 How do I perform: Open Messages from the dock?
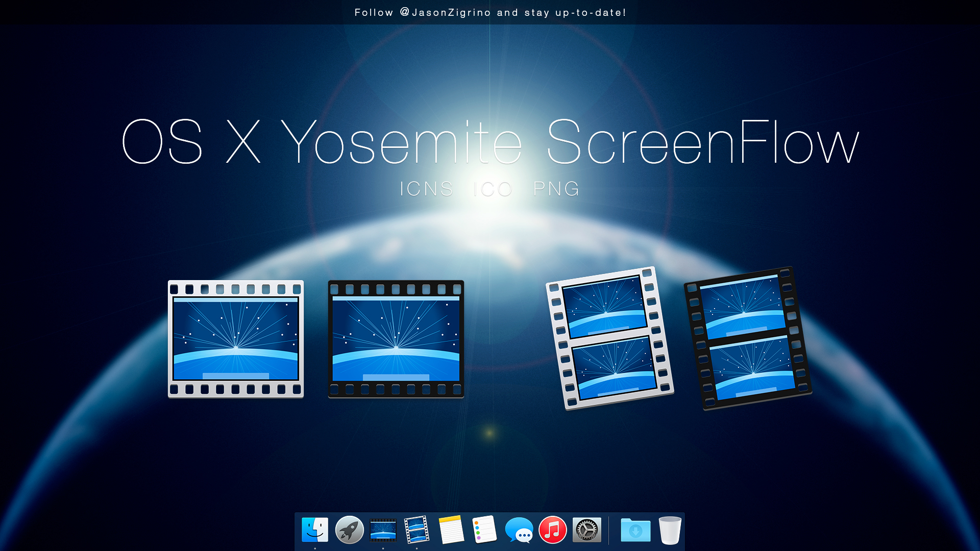(518, 531)
